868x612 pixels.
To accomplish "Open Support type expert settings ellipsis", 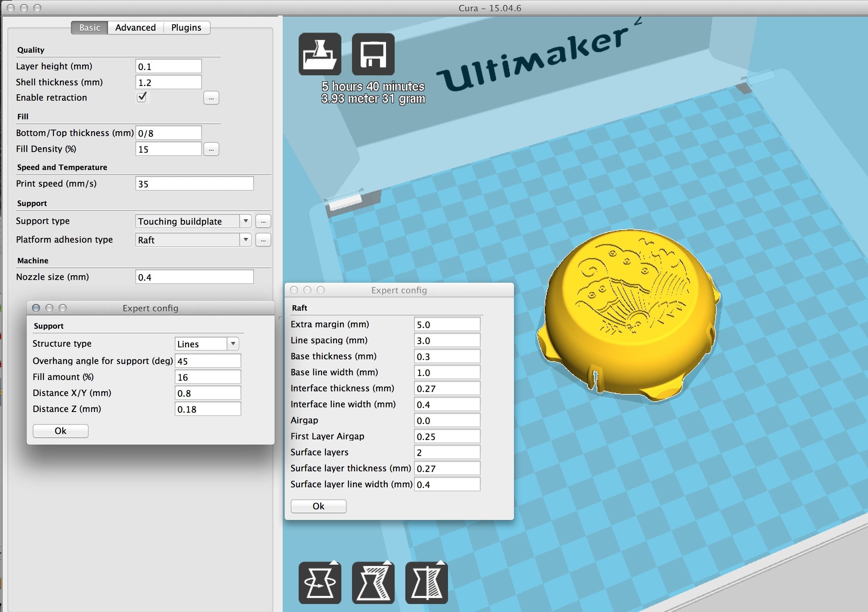I will pos(263,221).
